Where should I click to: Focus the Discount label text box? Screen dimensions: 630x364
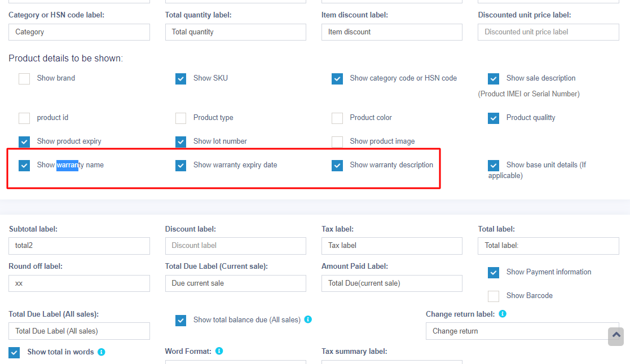pos(235,246)
